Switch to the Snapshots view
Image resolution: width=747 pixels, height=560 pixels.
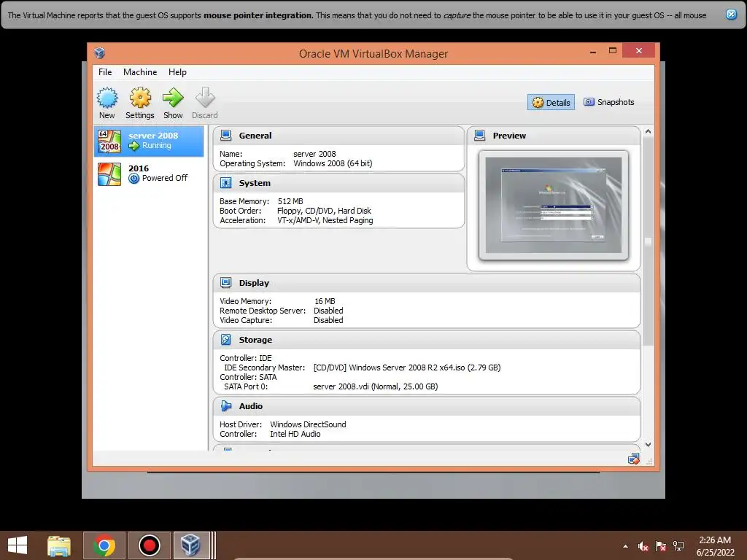(609, 102)
